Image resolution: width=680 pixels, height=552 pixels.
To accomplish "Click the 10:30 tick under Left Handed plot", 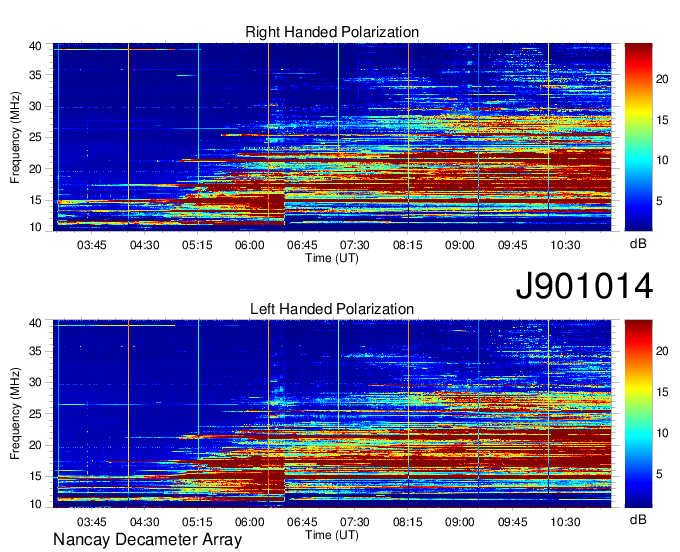I will tap(565, 522).
